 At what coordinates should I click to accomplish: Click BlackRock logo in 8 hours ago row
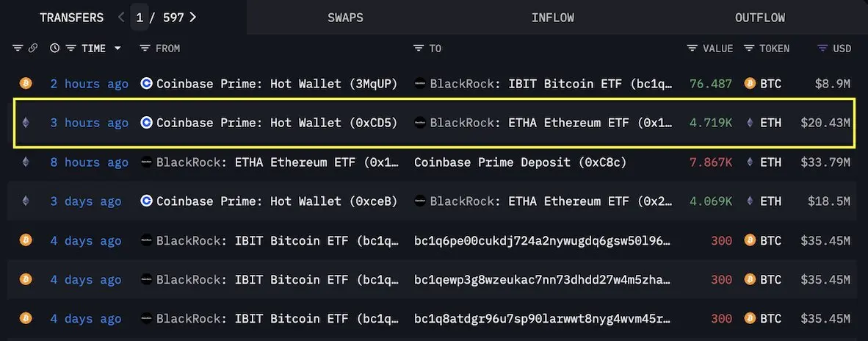(147, 162)
